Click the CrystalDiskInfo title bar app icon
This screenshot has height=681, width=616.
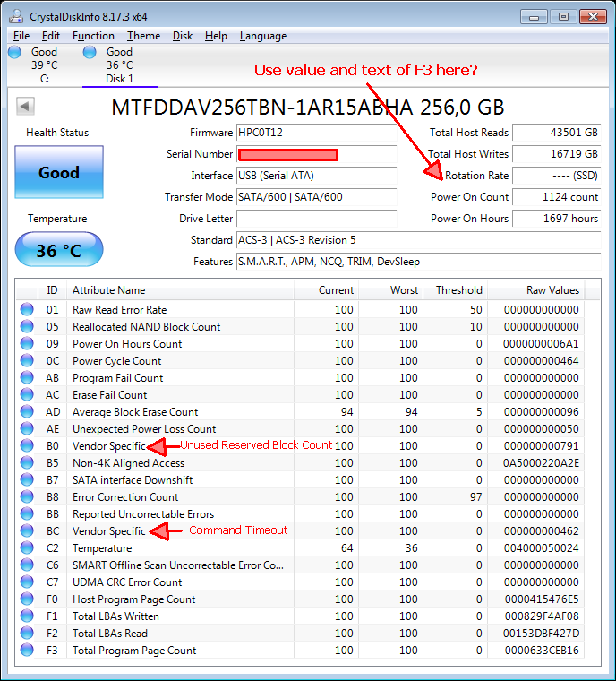click(x=14, y=15)
